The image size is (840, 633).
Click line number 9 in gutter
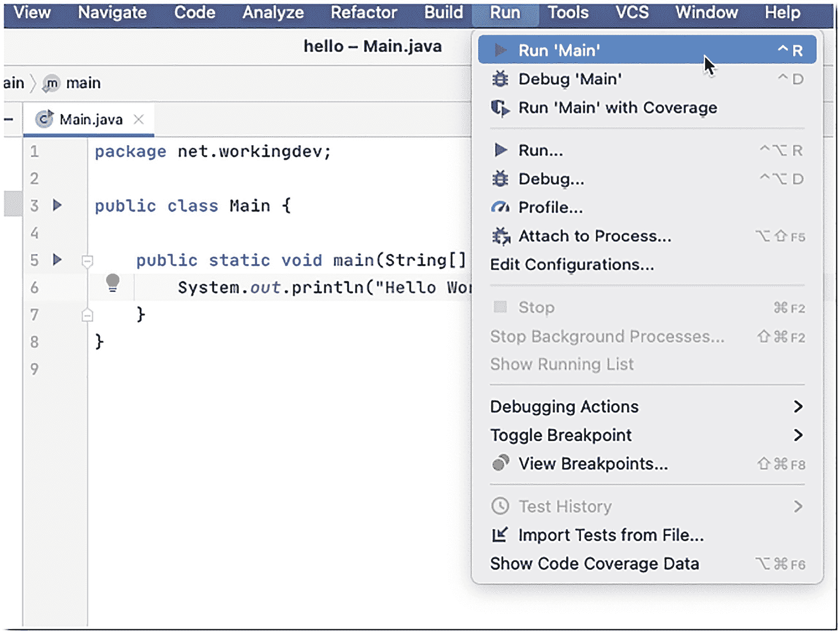tap(34, 369)
